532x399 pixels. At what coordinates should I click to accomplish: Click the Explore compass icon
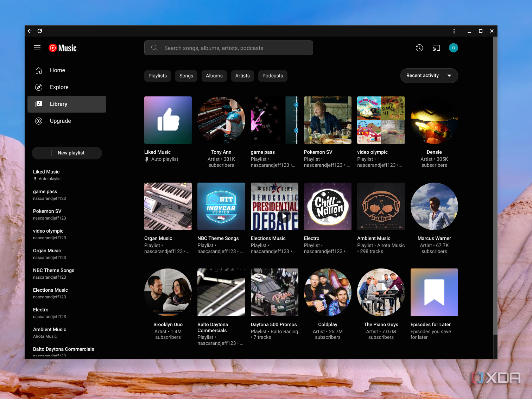point(39,87)
